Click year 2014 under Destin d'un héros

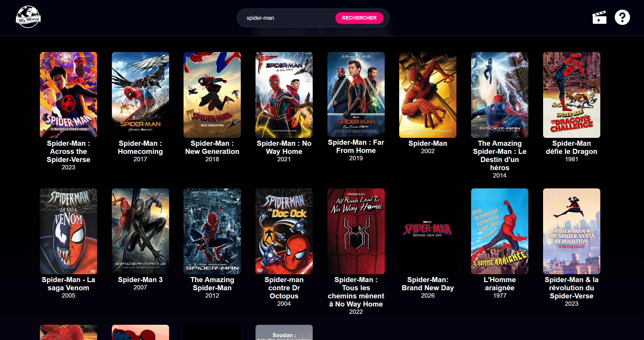pos(500,175)
